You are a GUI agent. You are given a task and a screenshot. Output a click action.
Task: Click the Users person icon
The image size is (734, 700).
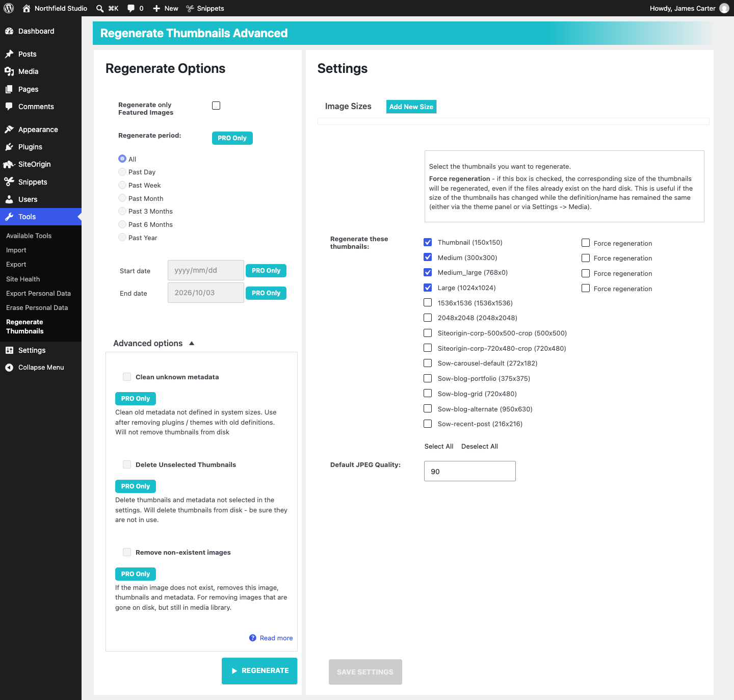pos(9,199)
